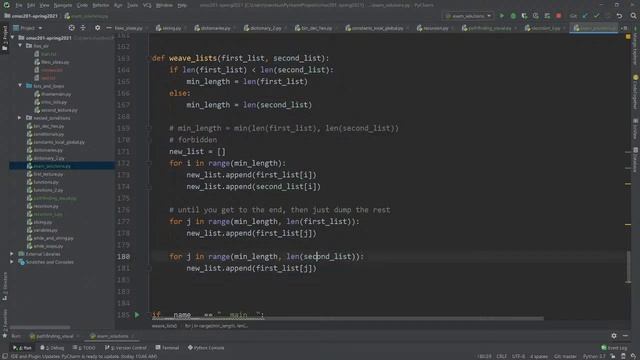Open the File menu
The width and height of the screenshot is (640, 360).
click(x=19, y=5)
